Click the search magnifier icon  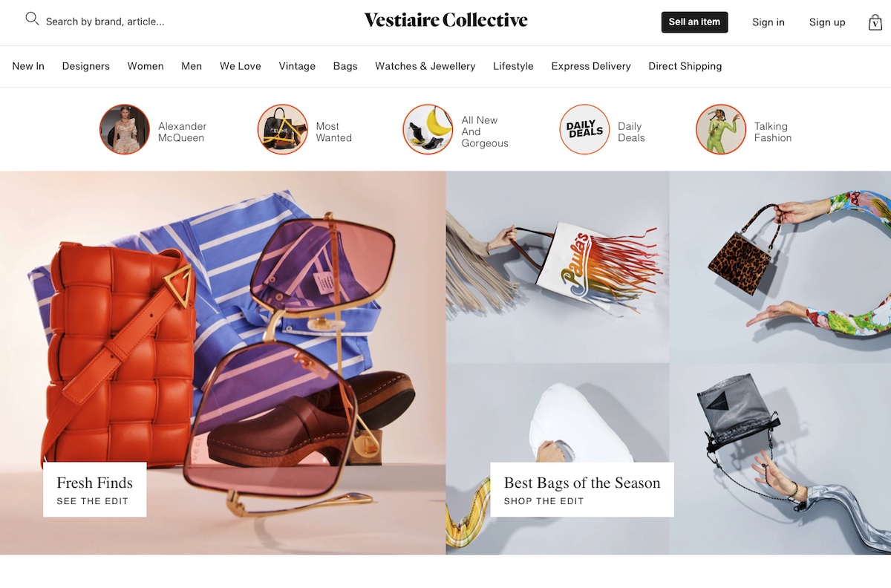click(x=32, y=19)
